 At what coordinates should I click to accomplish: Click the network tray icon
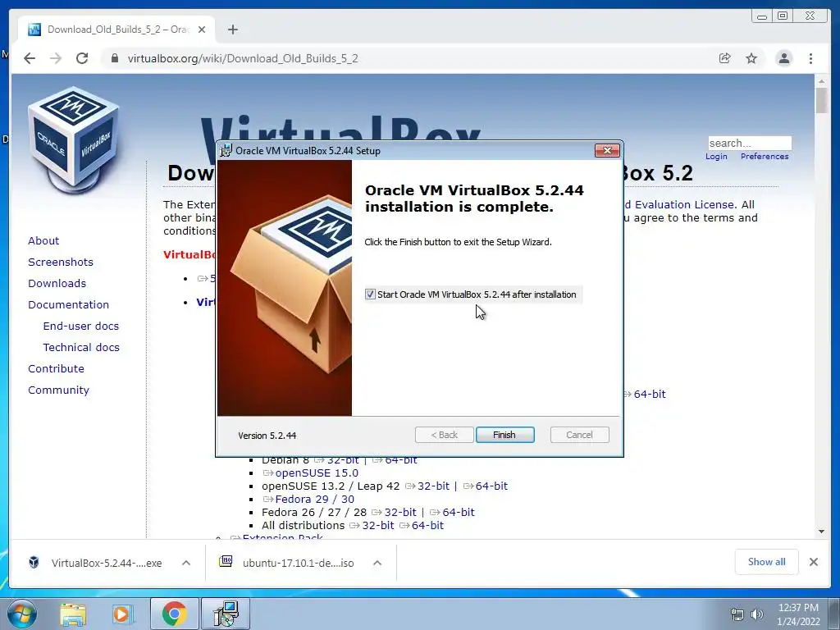737,614
